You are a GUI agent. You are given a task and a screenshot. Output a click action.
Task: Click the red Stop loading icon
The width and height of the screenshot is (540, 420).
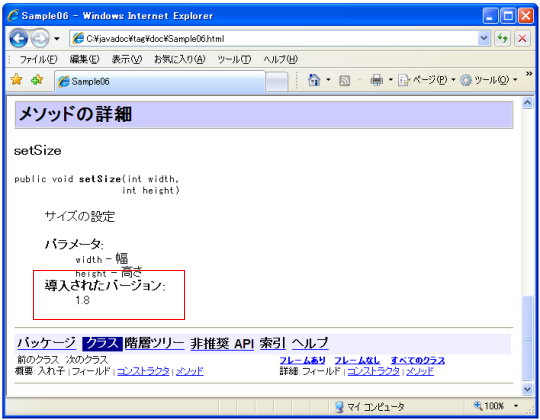tap(522, 38)
